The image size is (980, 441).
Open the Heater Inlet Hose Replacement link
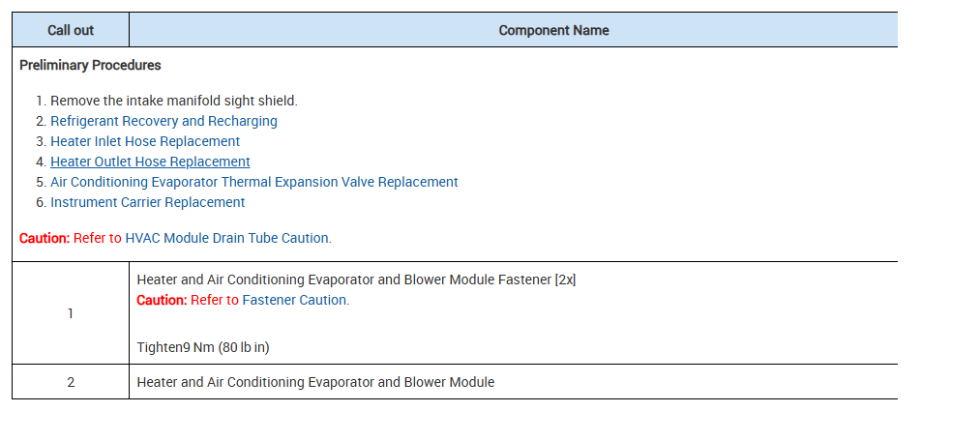coord(145,141)
